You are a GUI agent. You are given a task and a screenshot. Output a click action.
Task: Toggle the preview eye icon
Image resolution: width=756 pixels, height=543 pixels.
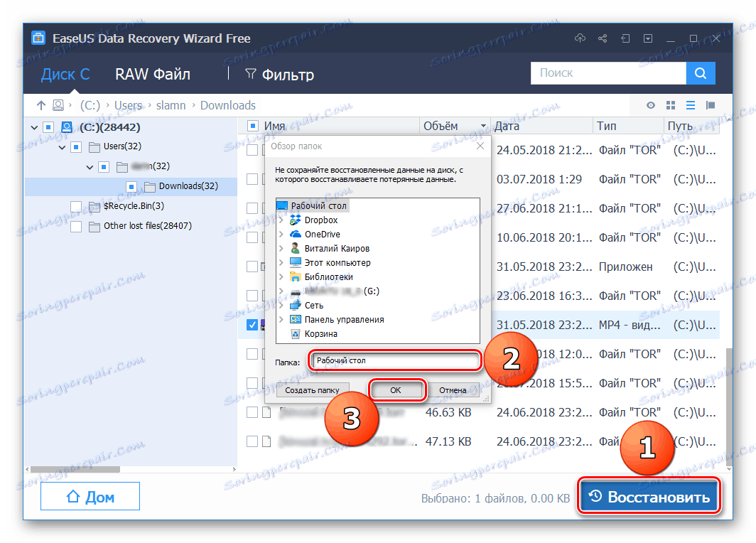point(650,105)
